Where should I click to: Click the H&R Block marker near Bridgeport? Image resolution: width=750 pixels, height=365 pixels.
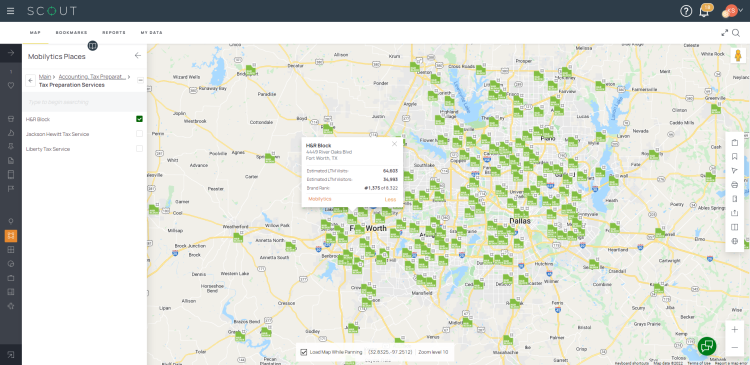(250, 70)
